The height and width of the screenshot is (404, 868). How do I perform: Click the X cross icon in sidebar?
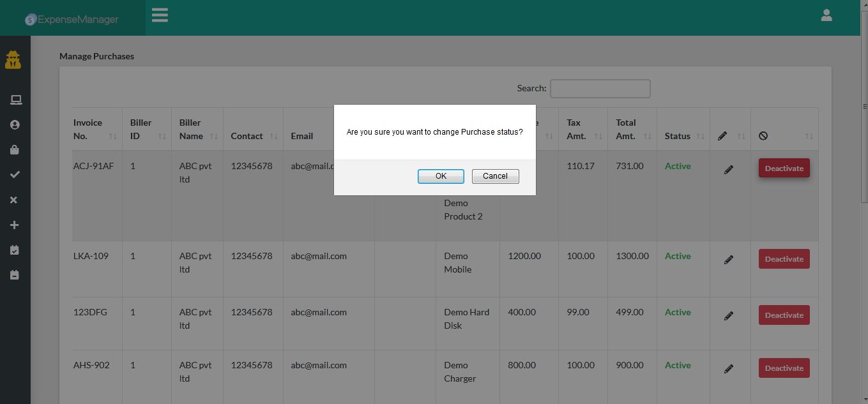tap(15, 200)
